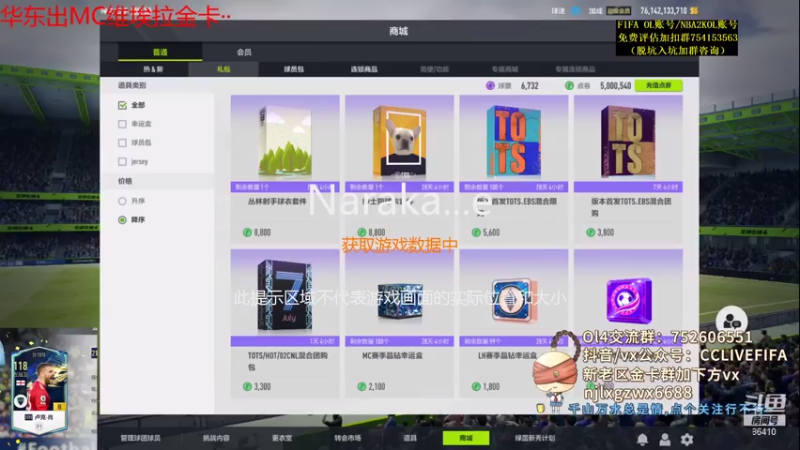Open the 专属连锁商品 sub-tab
The width and height of the screenshot is (800, 450).
(576, 69)
